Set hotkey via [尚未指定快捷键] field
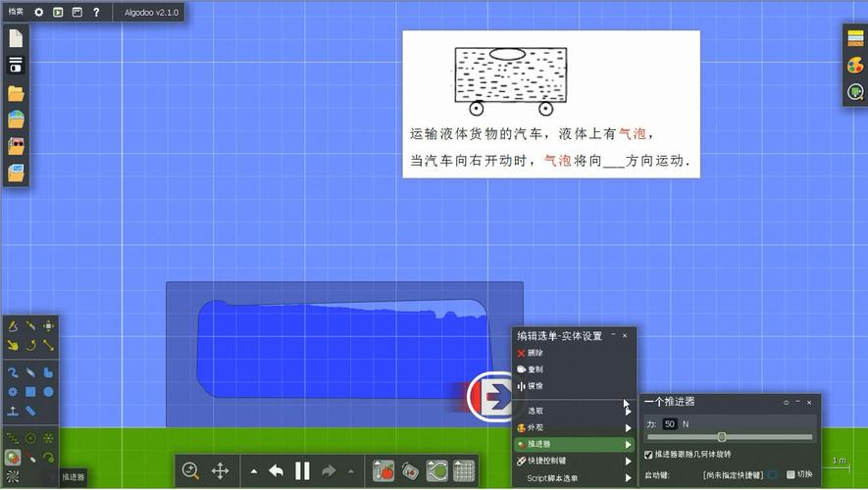868x490 pixels. [733, 475]
